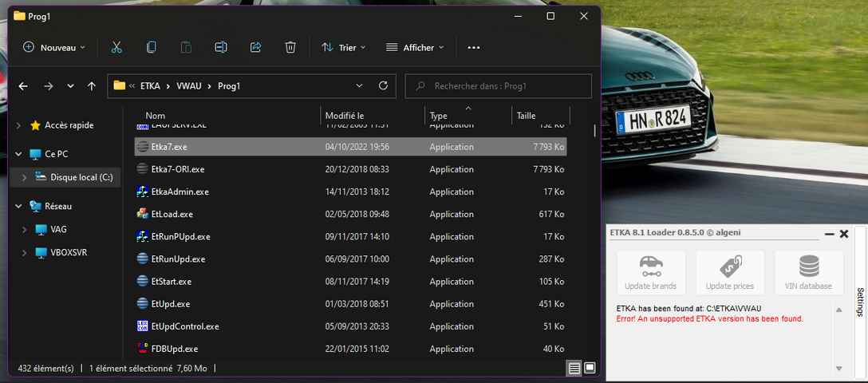Click the Delete trash icon
868x383 pixels.
click(x=290, y=48)
